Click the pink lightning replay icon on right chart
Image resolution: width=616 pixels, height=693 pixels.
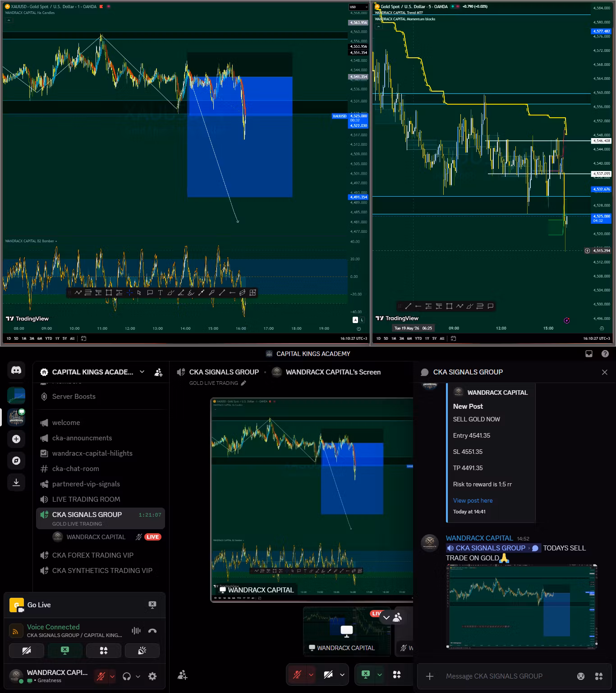[567, 320]
